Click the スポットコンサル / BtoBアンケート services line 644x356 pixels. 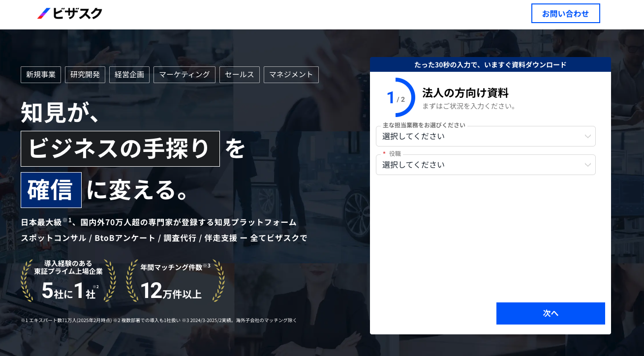coord(164,238)
